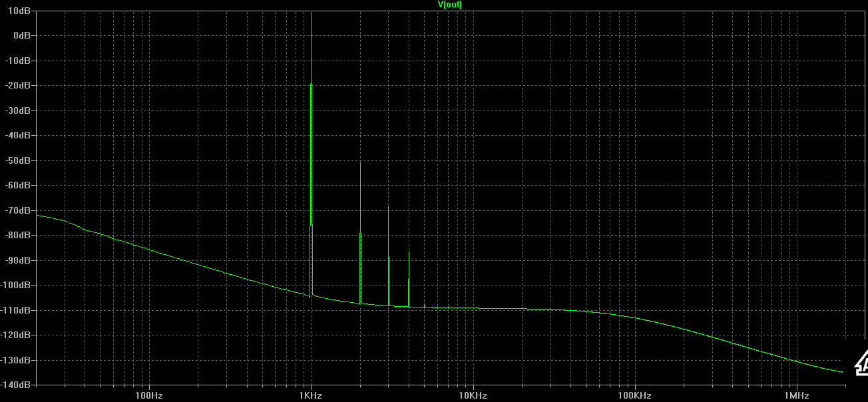
Task: Click the fourth harmonic peak at 4KHz
Action: 409,279
